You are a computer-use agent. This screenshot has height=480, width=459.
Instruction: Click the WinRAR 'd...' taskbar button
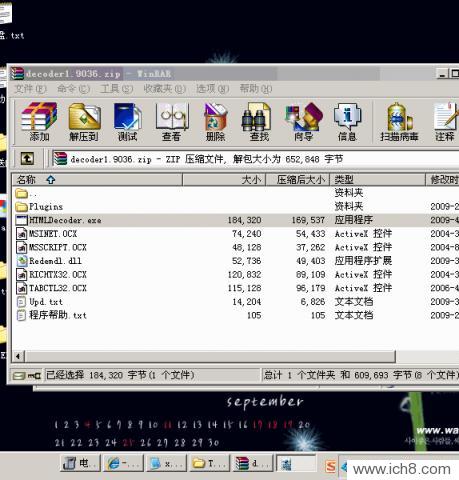point(253,464)
